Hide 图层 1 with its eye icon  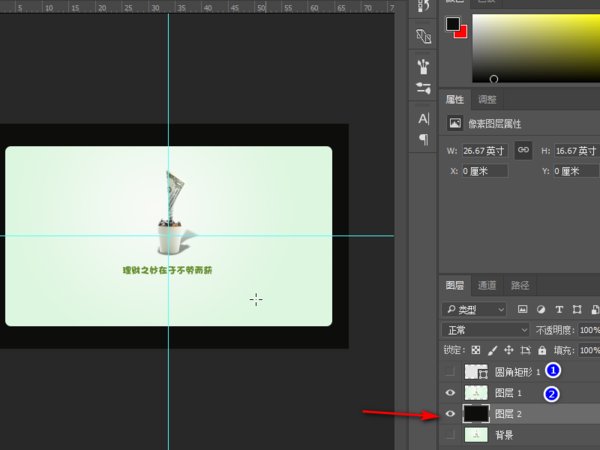pyautogui.click(x=450, y=393)
